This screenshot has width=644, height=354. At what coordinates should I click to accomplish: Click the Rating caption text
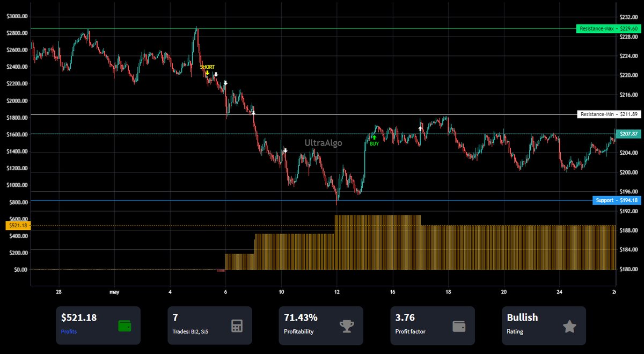tap(514, 332)
